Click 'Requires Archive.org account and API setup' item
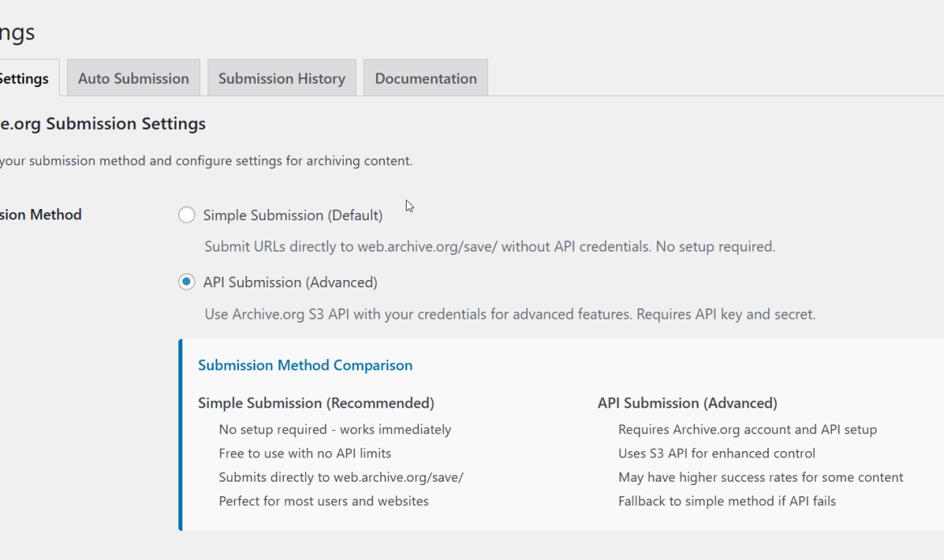Screen dimensions: 944x560 747,429
